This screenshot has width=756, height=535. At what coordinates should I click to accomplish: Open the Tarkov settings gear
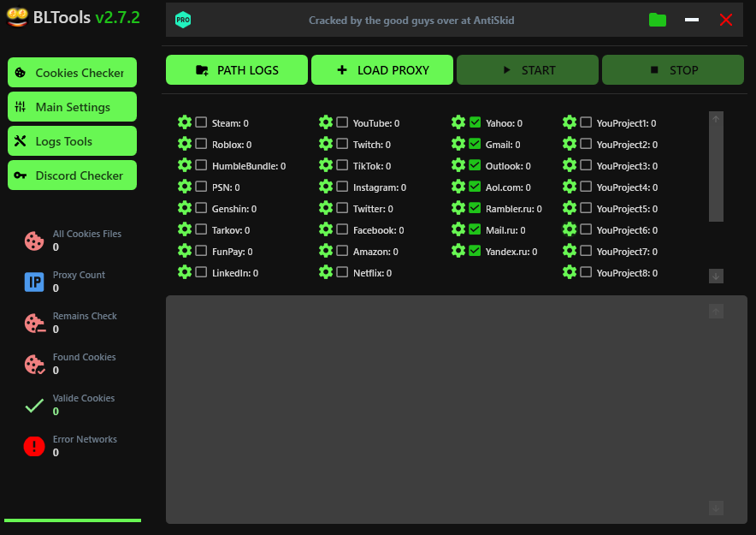[185, 229]
